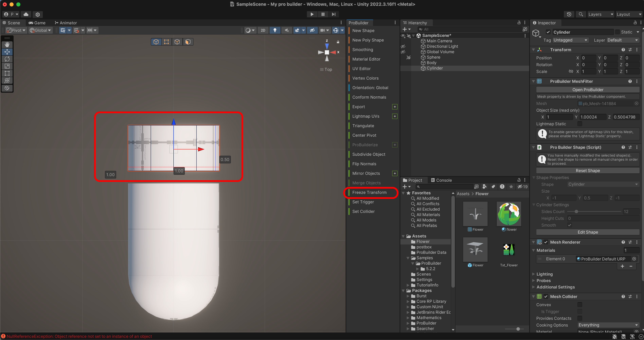This screenshot has height=340, width=644.
Task: Select the Scale tool
Action: pos(7,66)
